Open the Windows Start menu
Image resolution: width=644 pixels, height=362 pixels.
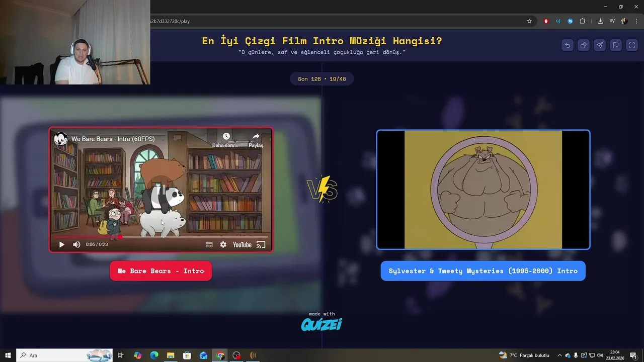[x=8, y=355]
